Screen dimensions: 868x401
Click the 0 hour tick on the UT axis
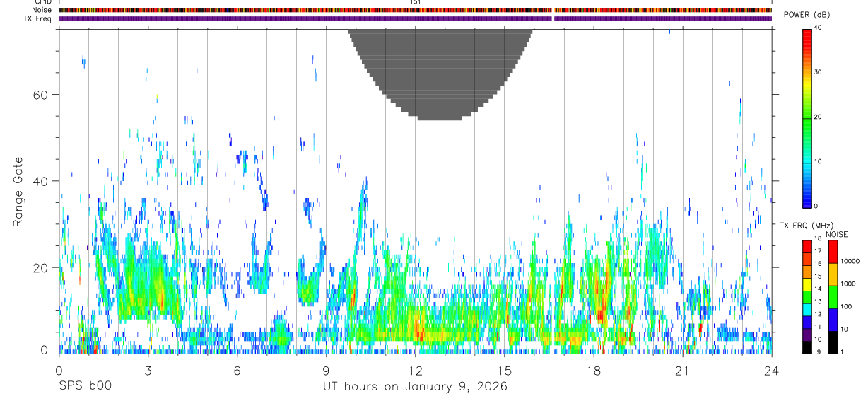pos(59,370)
